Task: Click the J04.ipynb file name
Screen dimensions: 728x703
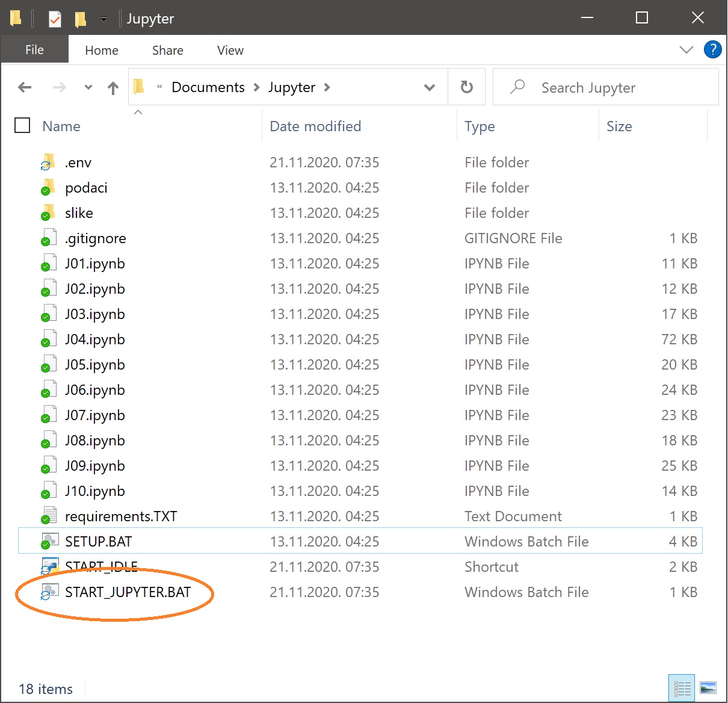Action: pyautogui.click(x=95, y=339)
